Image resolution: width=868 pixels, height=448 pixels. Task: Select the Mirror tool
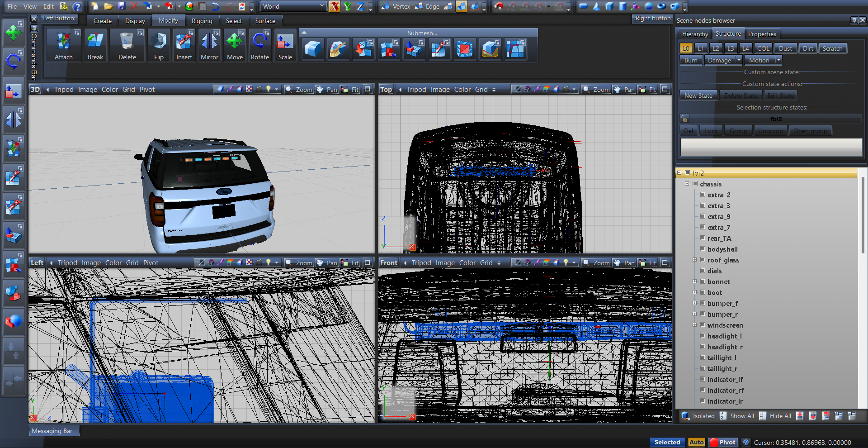pyautogui.click(x=209, y=45)
